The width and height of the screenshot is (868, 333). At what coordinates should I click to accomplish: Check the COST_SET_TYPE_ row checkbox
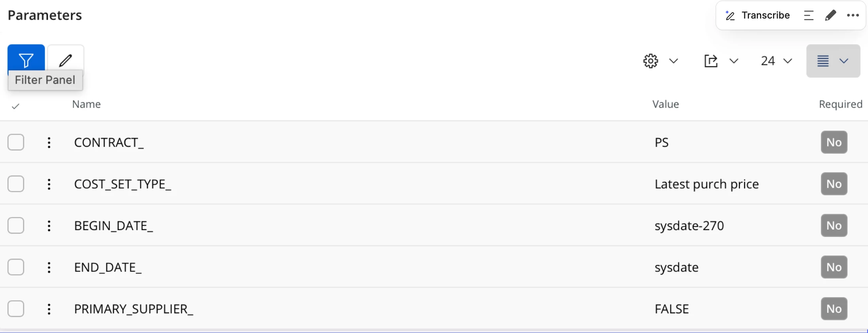coord(16,184)
